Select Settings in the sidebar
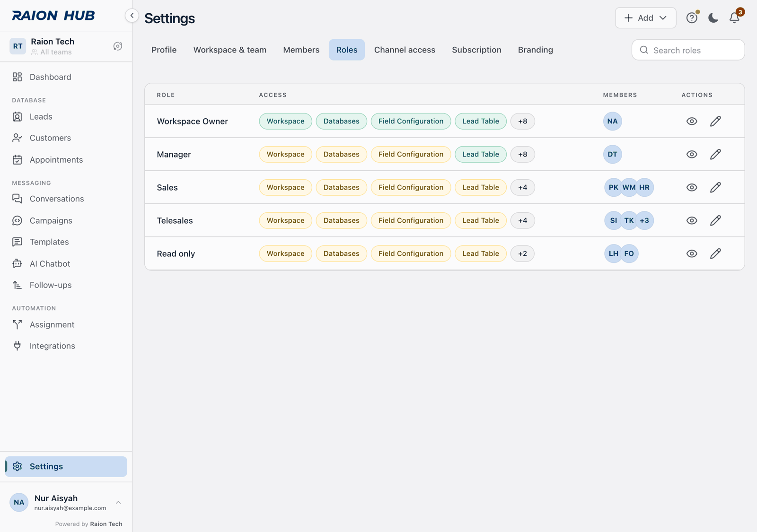This screenshot has height=532, width=757. click(66, 467)
